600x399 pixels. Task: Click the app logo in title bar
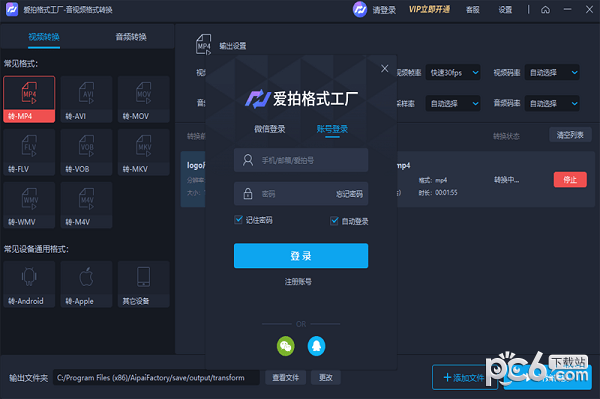[x=12, y=10]
